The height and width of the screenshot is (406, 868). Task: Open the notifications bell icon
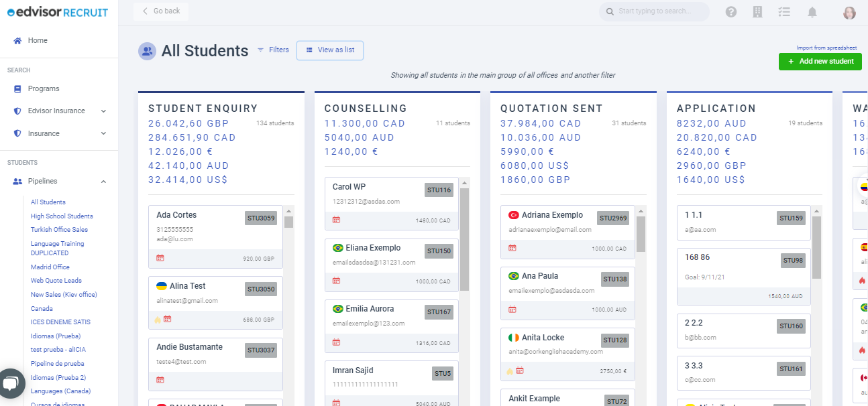pos(812,11)
